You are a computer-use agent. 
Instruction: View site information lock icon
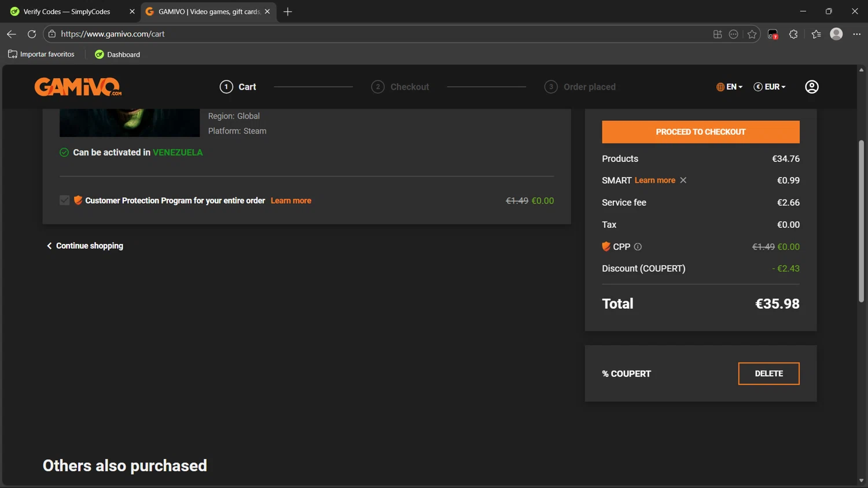point(52,34)
